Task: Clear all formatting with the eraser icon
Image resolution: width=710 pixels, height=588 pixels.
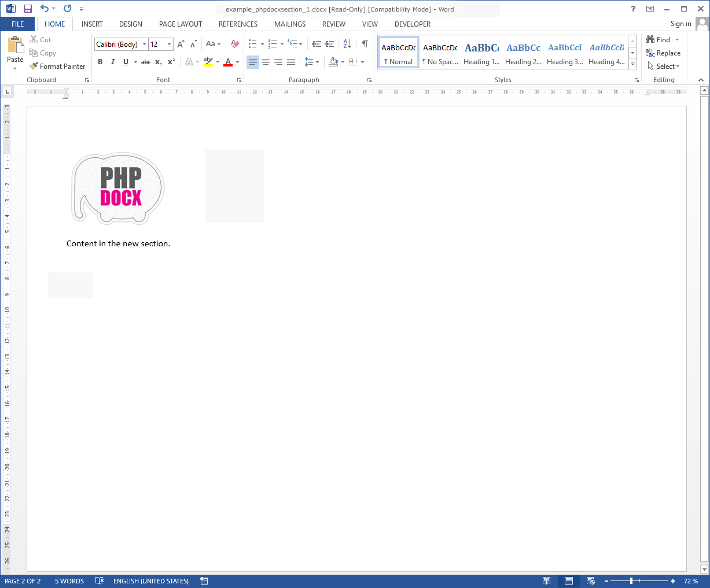Action: (235, 45)
